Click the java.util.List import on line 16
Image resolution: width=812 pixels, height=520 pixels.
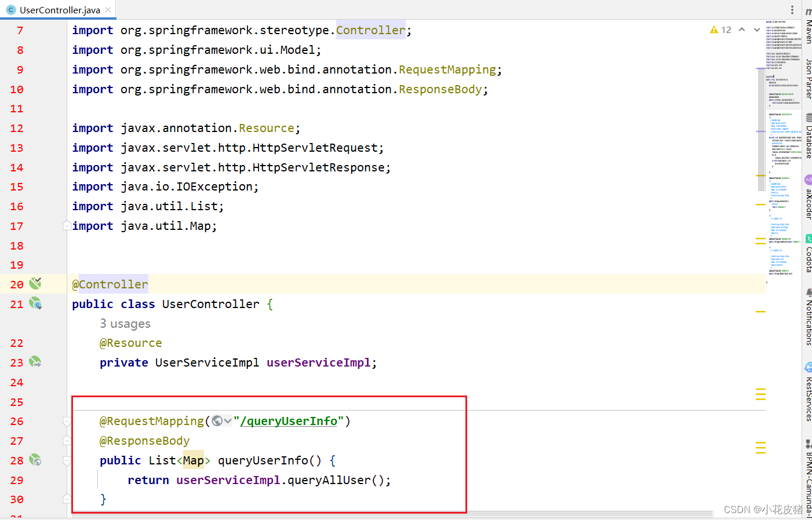tap(169, 206)
